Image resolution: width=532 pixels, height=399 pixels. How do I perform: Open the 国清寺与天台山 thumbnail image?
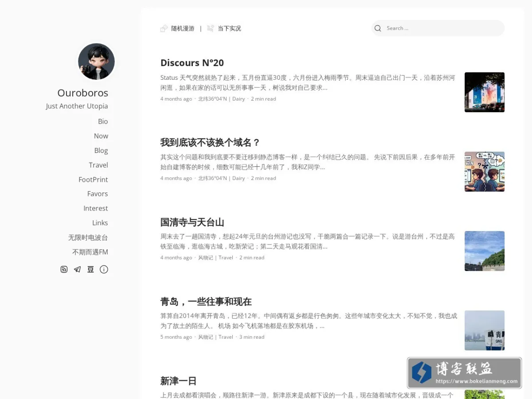point(485,251)
